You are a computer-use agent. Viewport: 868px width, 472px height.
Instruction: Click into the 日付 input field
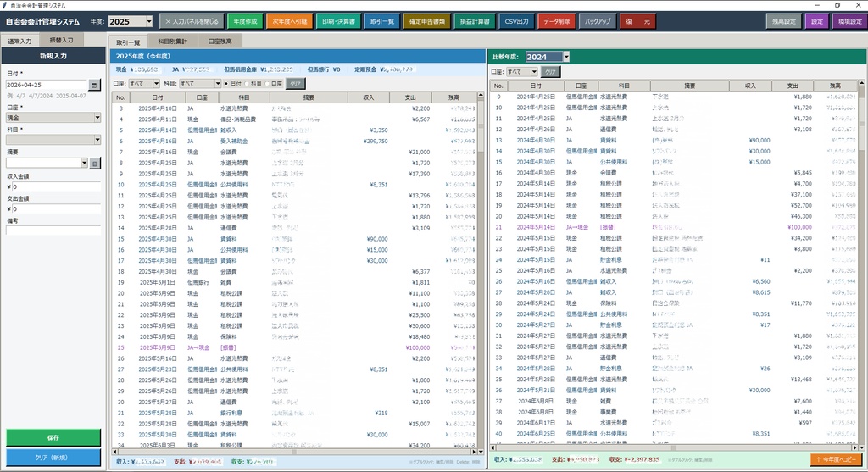pos(47,85)
